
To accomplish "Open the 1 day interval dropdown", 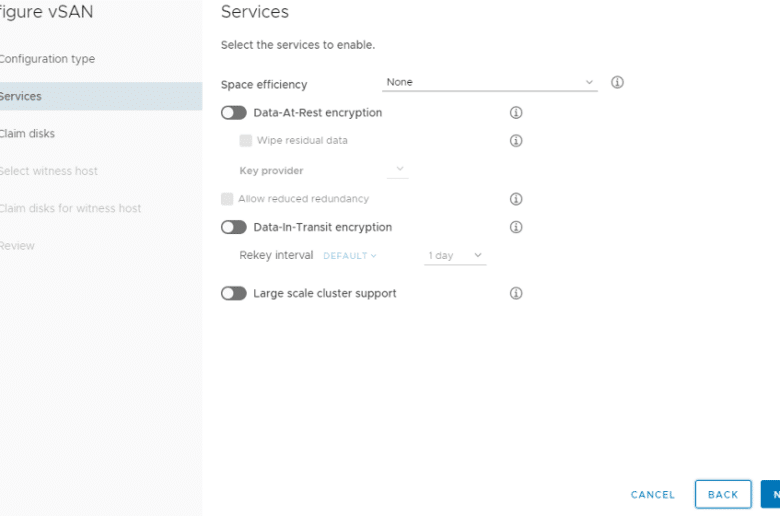I will [x=455, y=256].
